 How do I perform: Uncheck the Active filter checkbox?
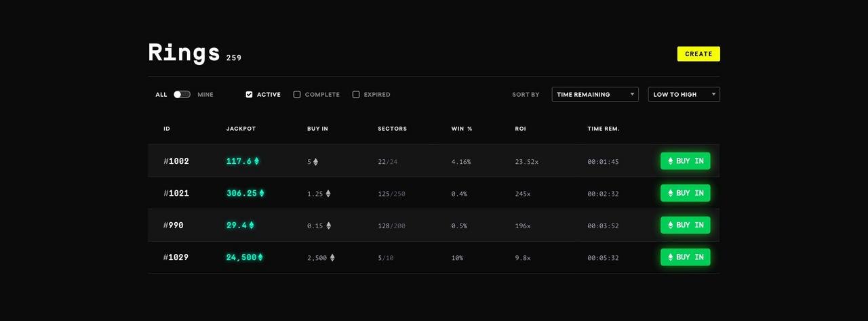pyautogui.click(x=250, y=95)
